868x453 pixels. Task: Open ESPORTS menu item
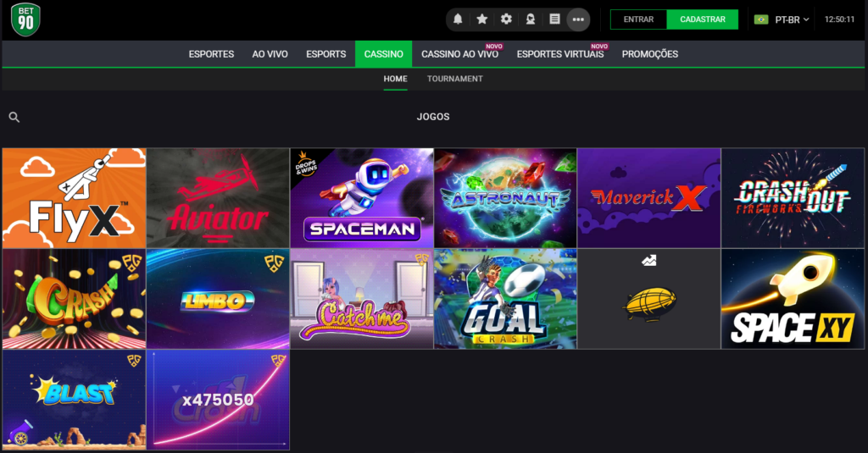pos(325,54)
